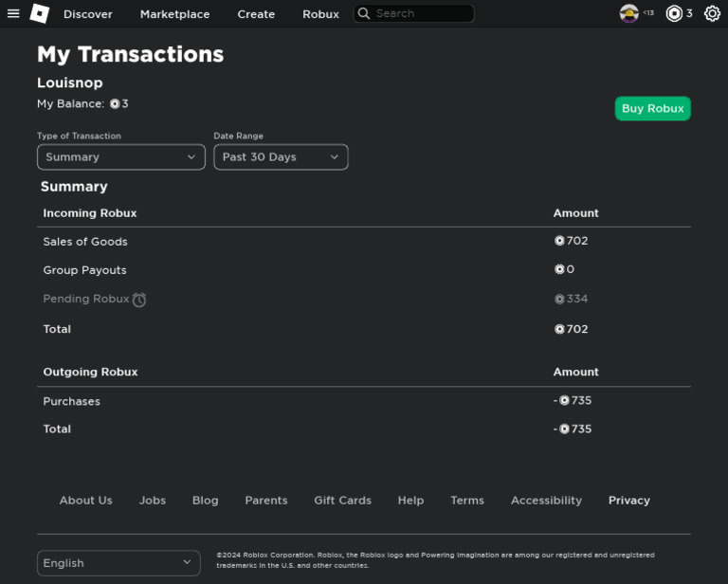
Task: Click the Louisnop username text
Action: (x=70, y=82)
